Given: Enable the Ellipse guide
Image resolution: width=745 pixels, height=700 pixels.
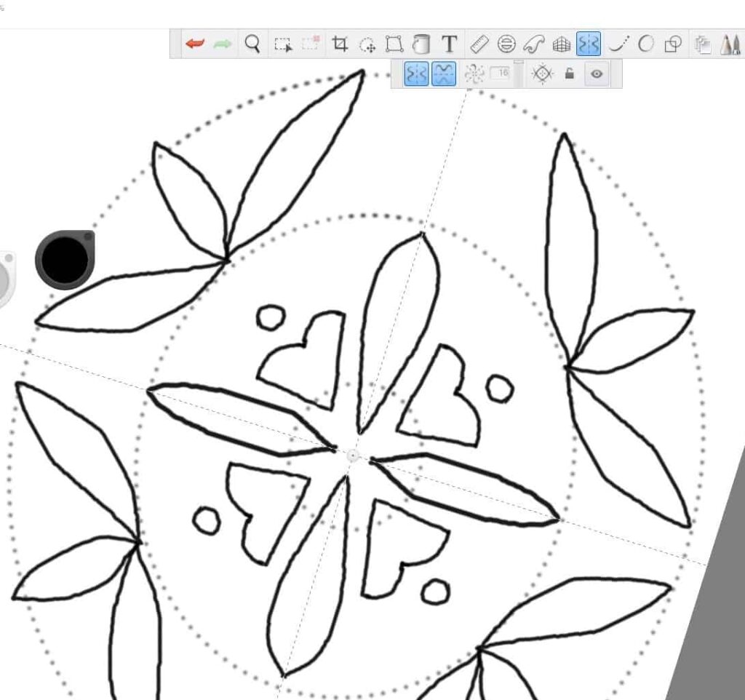Looking at the screenshot, I should click(506, 44).
